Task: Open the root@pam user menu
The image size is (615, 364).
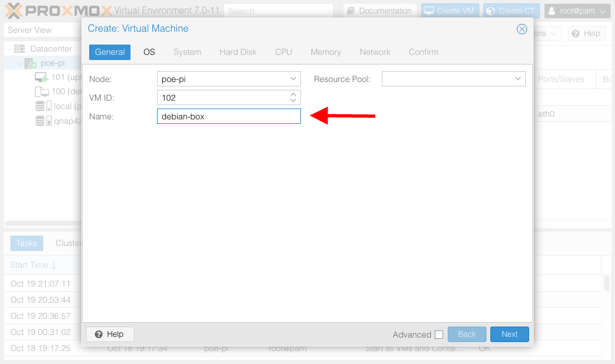Action: [x=577, y=11]
